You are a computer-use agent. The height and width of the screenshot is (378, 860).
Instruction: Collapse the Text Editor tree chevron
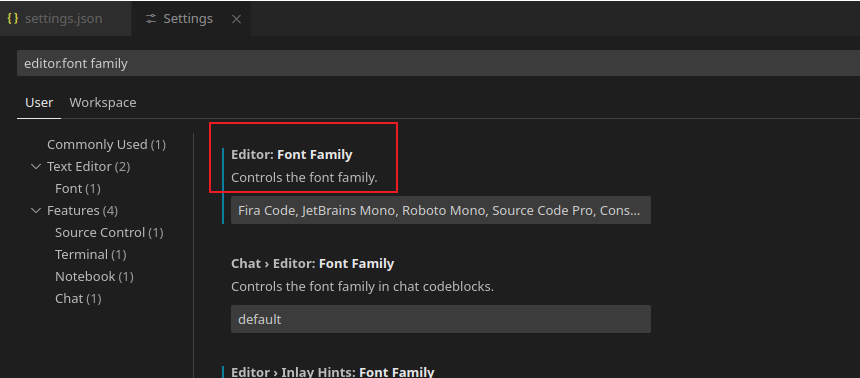[x=36, y=166]
